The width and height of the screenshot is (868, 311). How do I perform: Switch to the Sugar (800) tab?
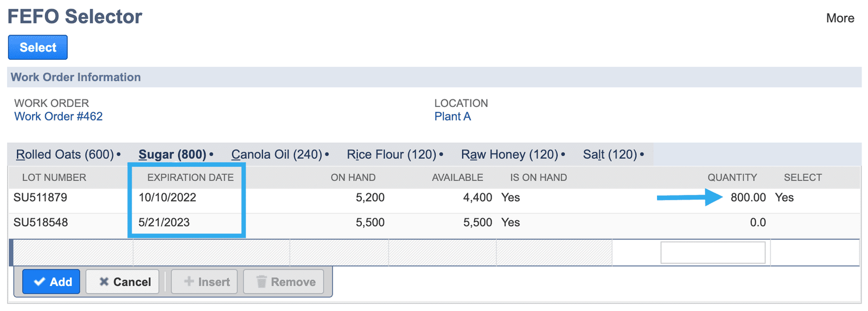tap(173, 155)
